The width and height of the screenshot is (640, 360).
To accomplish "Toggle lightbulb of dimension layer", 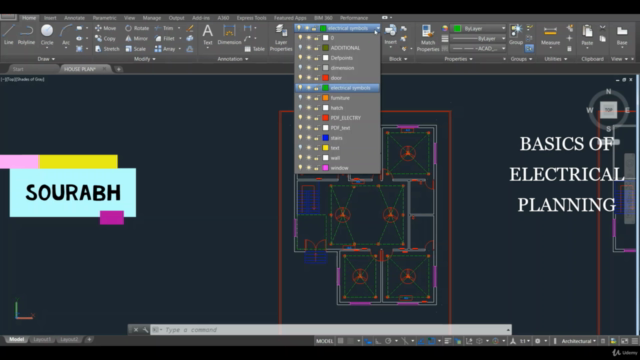I will coord(300,68).
